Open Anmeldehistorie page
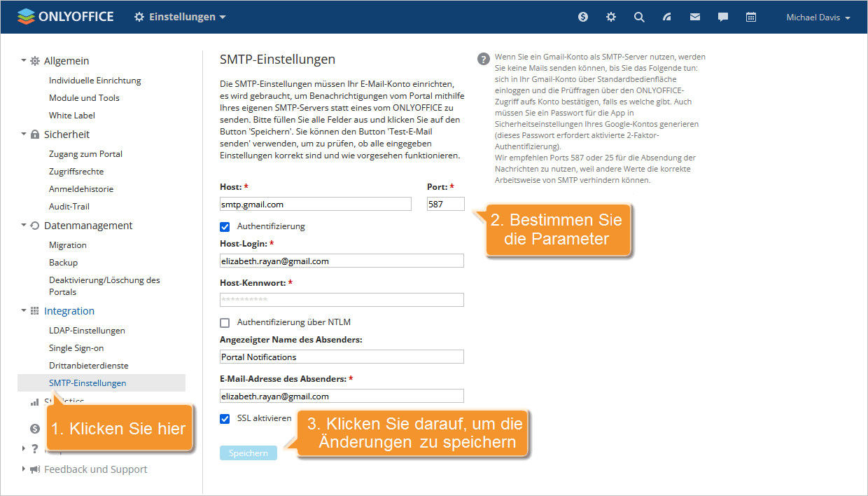The image size is (868, 496). [x=81, y=189]
